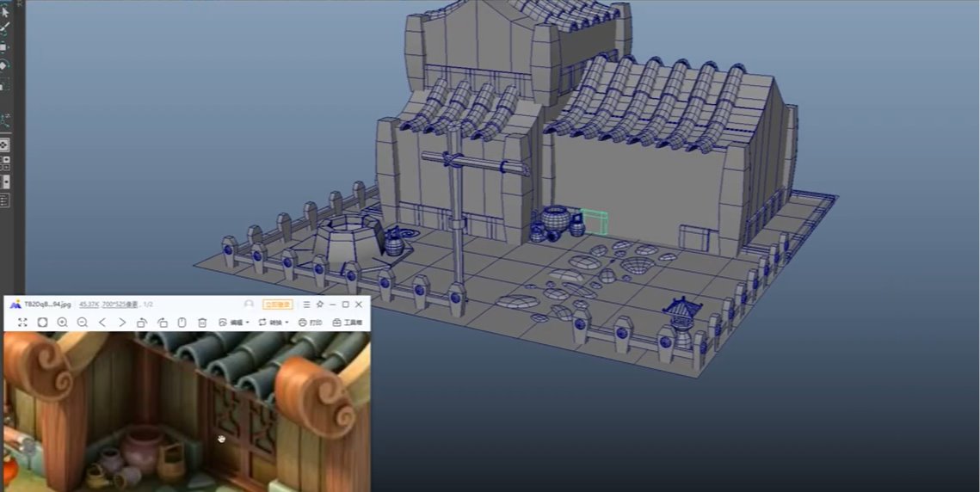Click the orange login button
The image size is (980, 492).
coord(278,304)
